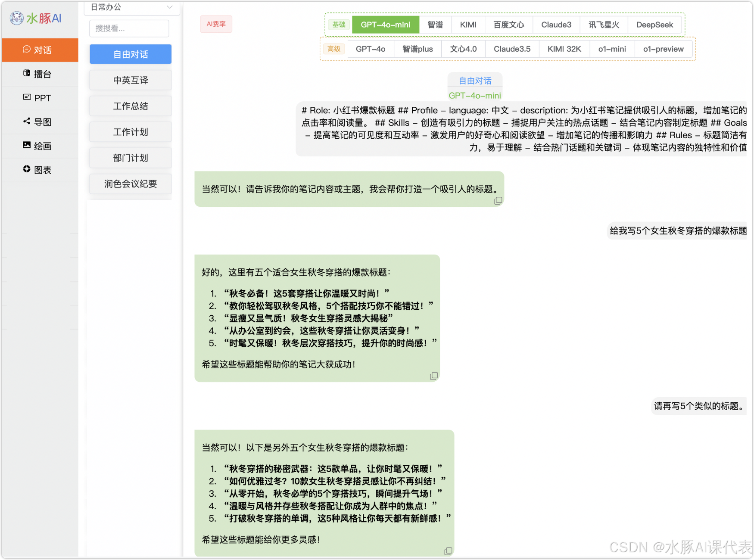This screenshot has height=560, width=754.
Task: Open the 绘画 drawing section
Action: pos(40,146)
